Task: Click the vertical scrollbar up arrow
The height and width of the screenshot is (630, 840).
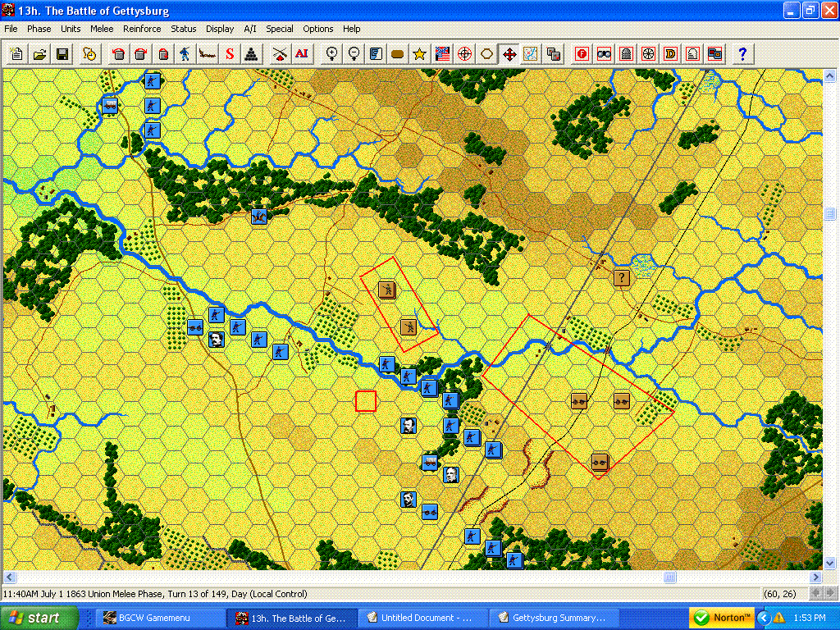Action: pyautogui.click(x=829, y=76)
